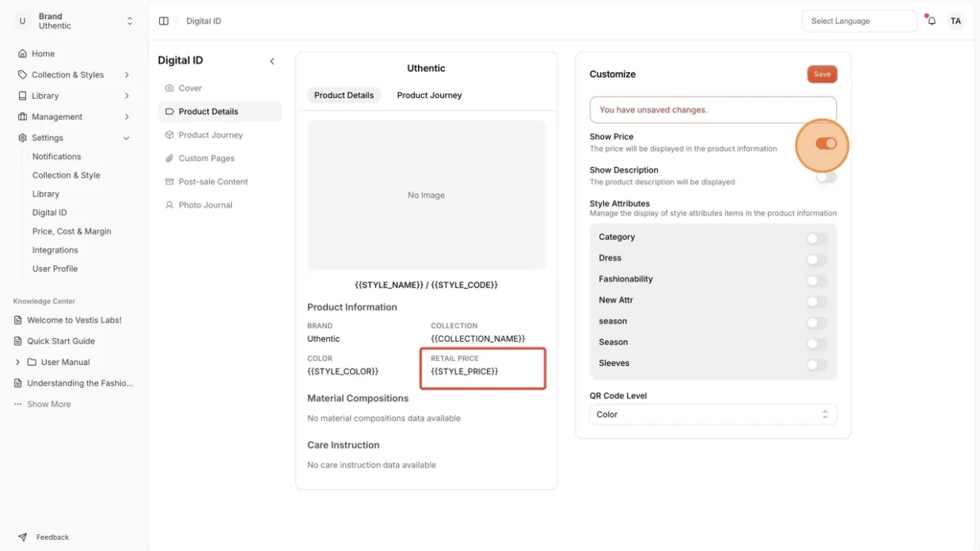This screenshot has height=551, width=980.
Task: Toggle the Fashionability attribute switch
Action: 817,280
